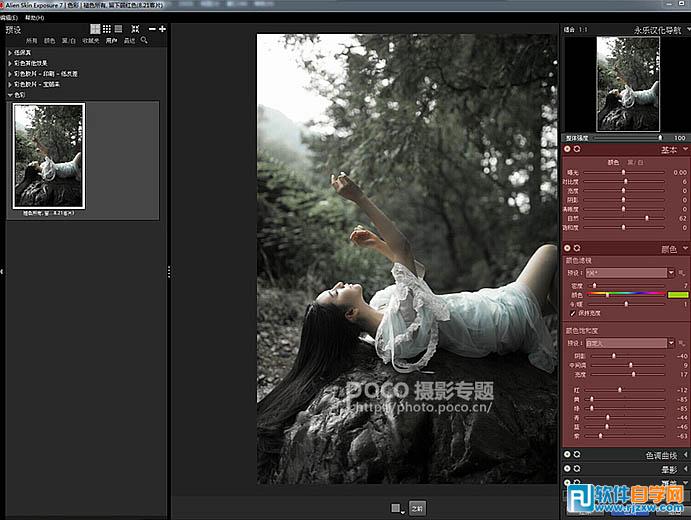Select 颜色 mode in 基本 panel
The width and height of the screenshot is (691, 520).
click(613, 163)
